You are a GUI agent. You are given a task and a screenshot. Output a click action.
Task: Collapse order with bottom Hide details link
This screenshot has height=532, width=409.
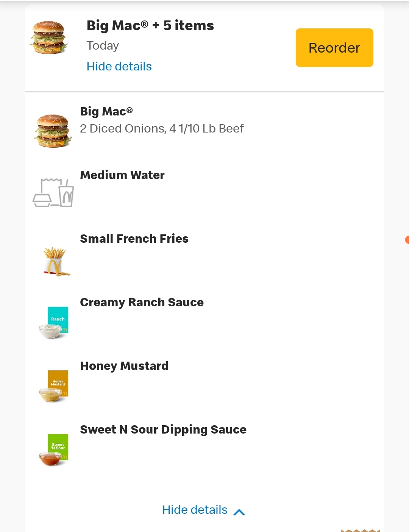pyautogui.click(x=195, y=510)
